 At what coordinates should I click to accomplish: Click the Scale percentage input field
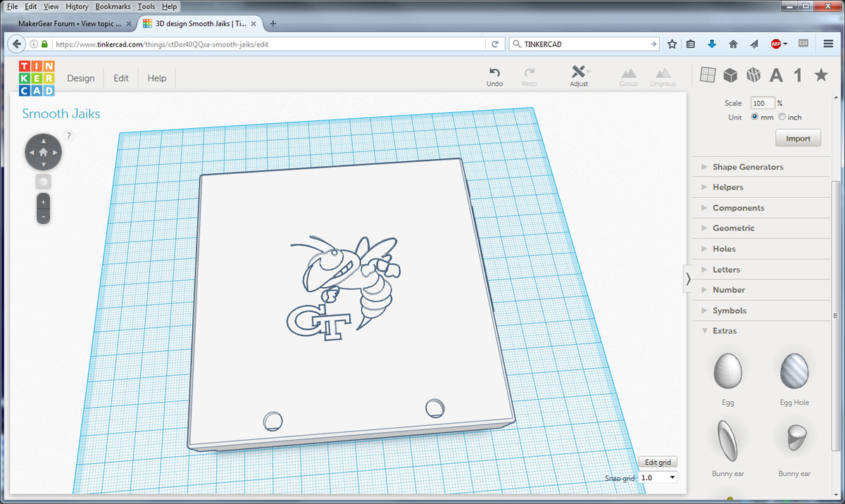[762, 103]
